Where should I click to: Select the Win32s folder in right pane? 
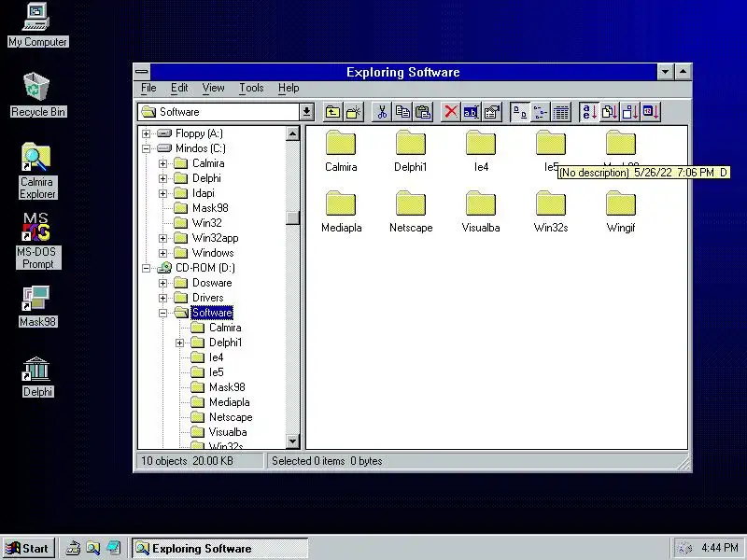tap(551, 212)
